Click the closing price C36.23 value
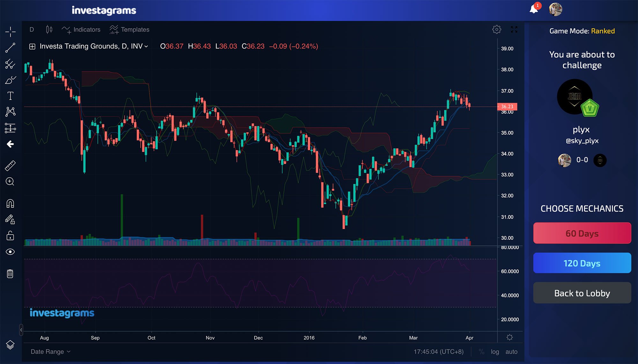Image resolution: width=638 pixels, height=364 pixels. [253, 46]
